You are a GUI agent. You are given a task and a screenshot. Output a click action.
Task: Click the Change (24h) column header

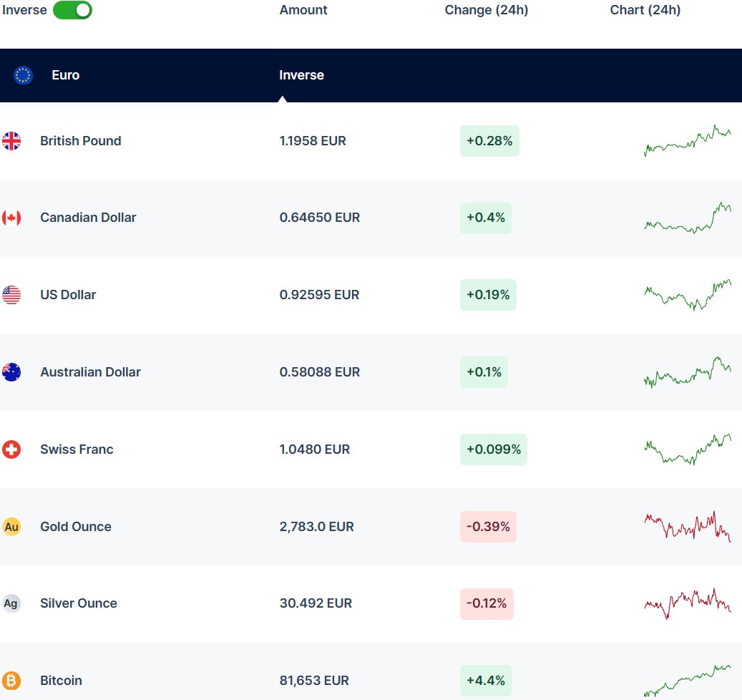tap(486, 10)
